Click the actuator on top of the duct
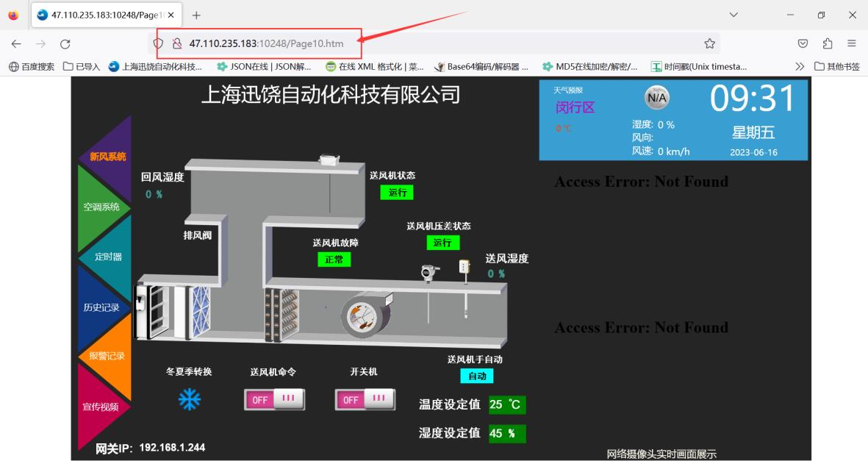 point(329,160)
